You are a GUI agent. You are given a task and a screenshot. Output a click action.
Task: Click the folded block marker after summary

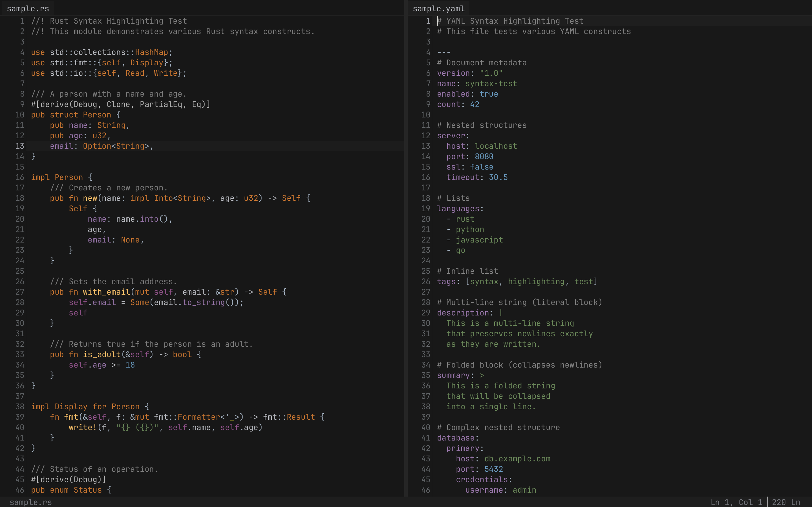pos(482,375)
